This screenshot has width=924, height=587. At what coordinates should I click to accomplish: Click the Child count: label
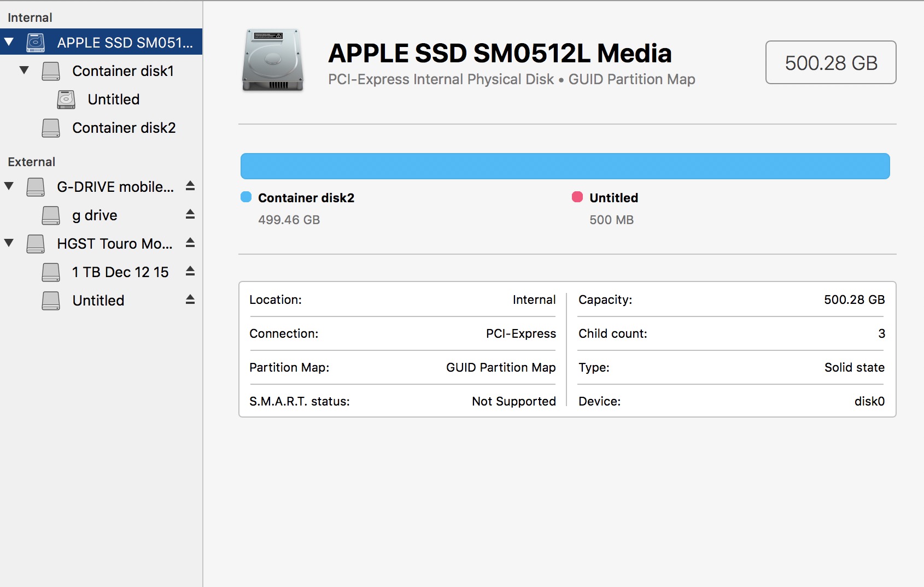pyautogui.click(x=613, y=333)
